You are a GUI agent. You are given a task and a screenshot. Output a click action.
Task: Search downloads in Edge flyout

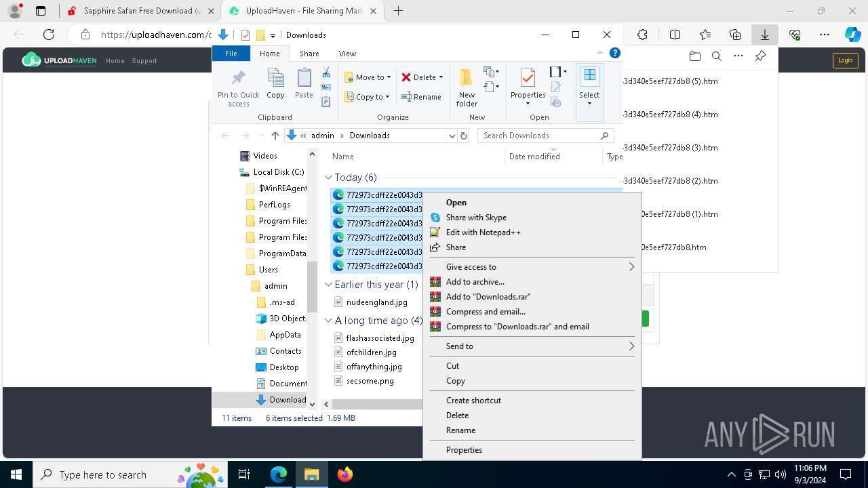716,56
